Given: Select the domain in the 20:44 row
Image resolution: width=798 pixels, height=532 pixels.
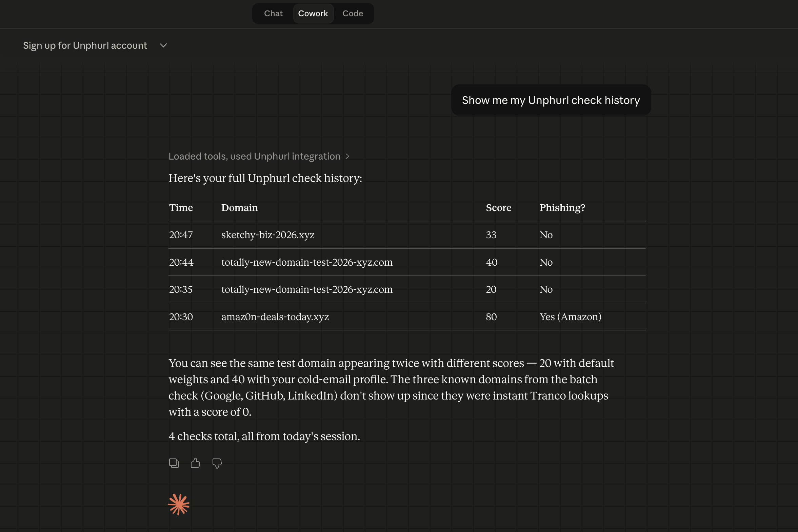Looking at the screenshot, I should [307, 262].
